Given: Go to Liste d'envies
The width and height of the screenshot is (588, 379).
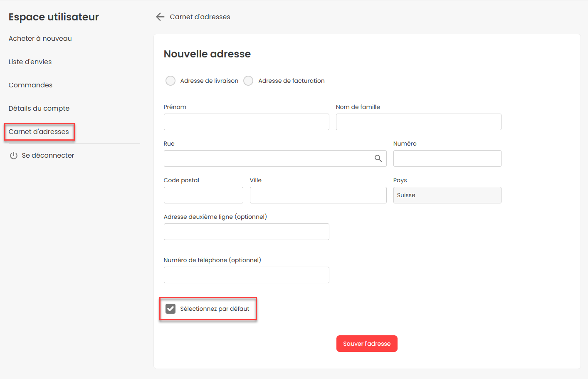Looking at the screenshot, I should tap(30, 62).
